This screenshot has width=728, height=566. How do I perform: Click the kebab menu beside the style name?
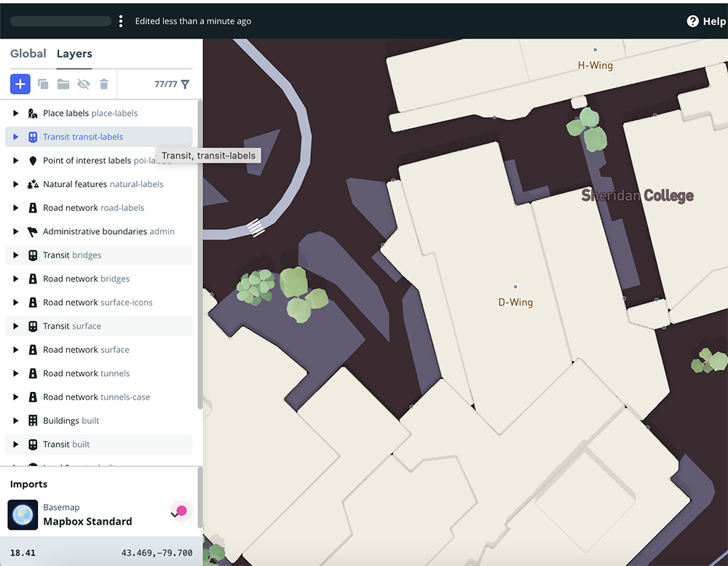click(x=121, y=20)
